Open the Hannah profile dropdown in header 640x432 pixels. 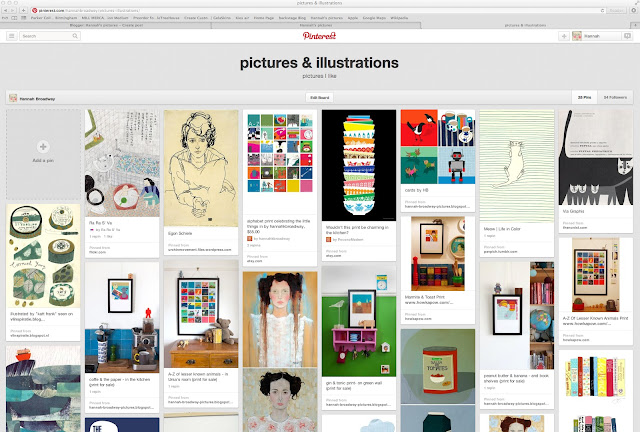[596, 36]
